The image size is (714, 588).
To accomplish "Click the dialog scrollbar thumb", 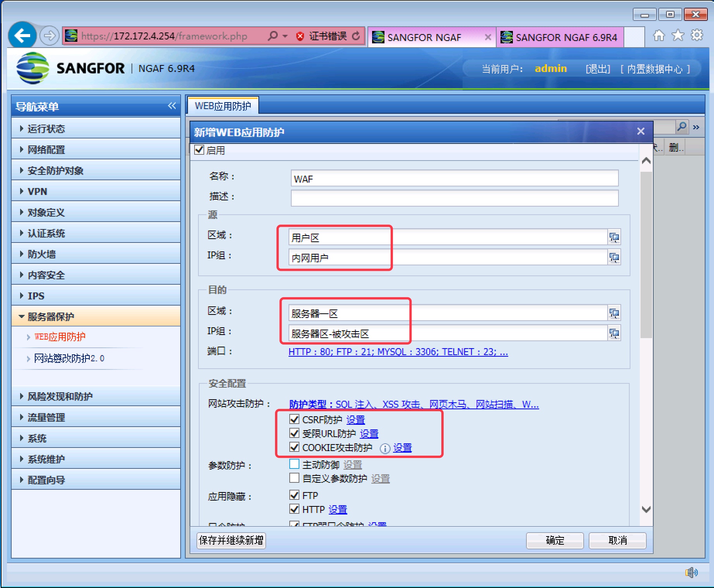I will tap(646, 255).
